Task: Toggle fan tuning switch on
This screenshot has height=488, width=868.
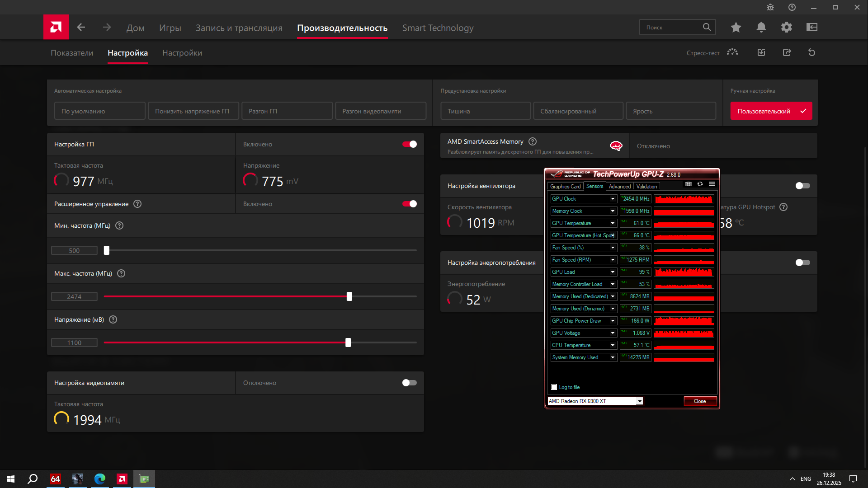Action: (802, 186)
